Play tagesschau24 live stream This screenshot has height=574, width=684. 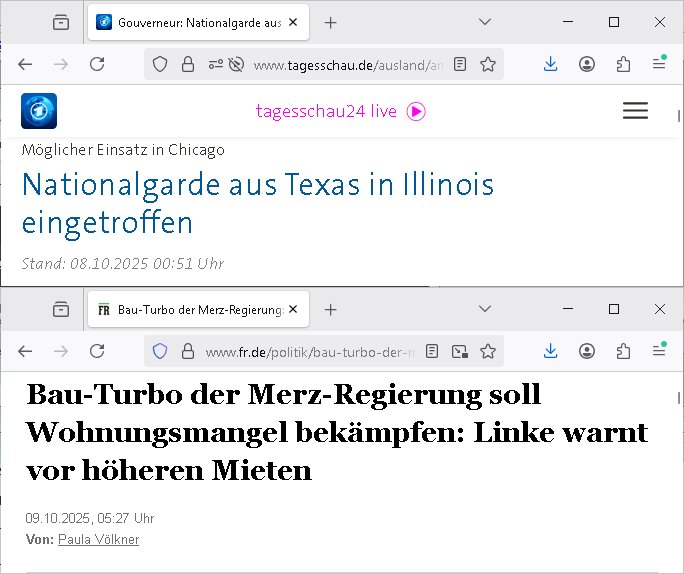point(416,111)
